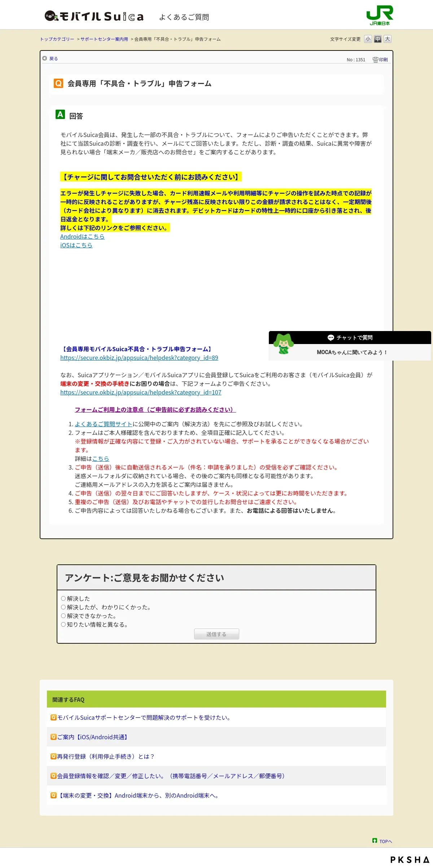Go to トップカテゴリー breadcrumb
Viewport: 433px width, 868px height.
tap(57, 39)
